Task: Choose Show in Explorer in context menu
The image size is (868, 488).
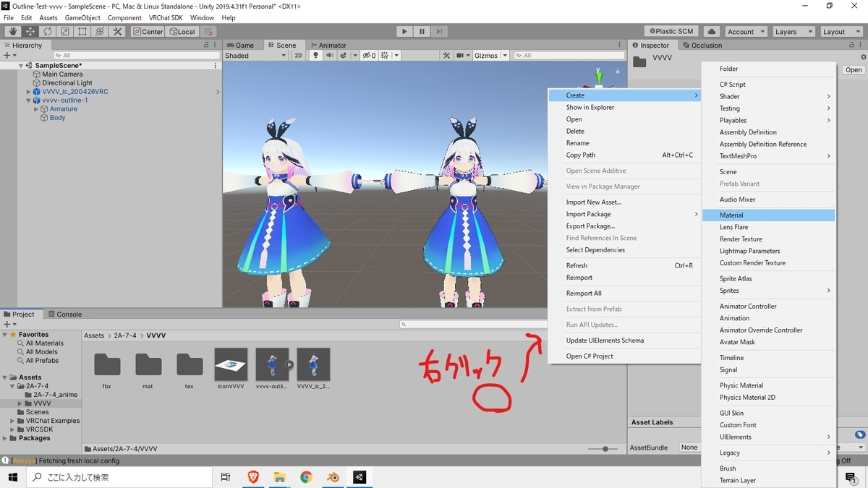Action: pyautogui.click(x=624, y=107)
